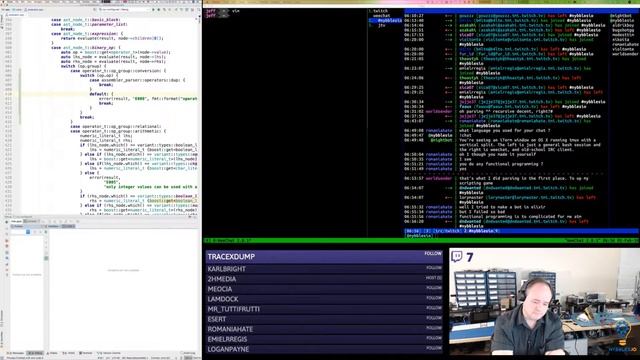640x360 pixels.
Task: Click 'modesttim' in weechat nicklist
Action: 623,35
